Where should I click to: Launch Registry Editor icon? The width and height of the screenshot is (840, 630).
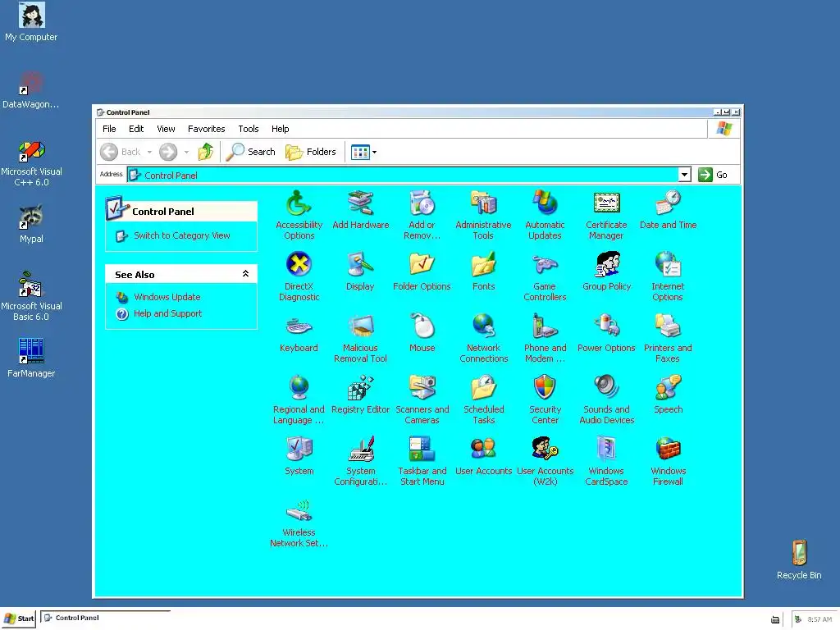(x=360, y=395)
